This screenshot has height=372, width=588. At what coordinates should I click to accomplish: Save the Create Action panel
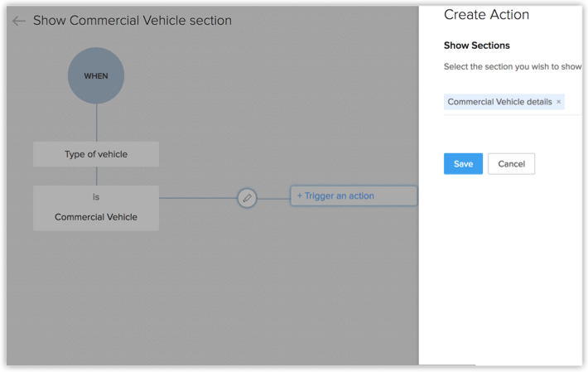[463, 164]
